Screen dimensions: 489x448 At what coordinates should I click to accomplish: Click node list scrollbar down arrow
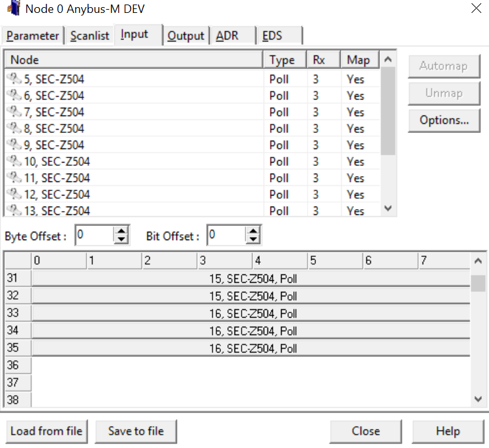[x=388, y=208]
